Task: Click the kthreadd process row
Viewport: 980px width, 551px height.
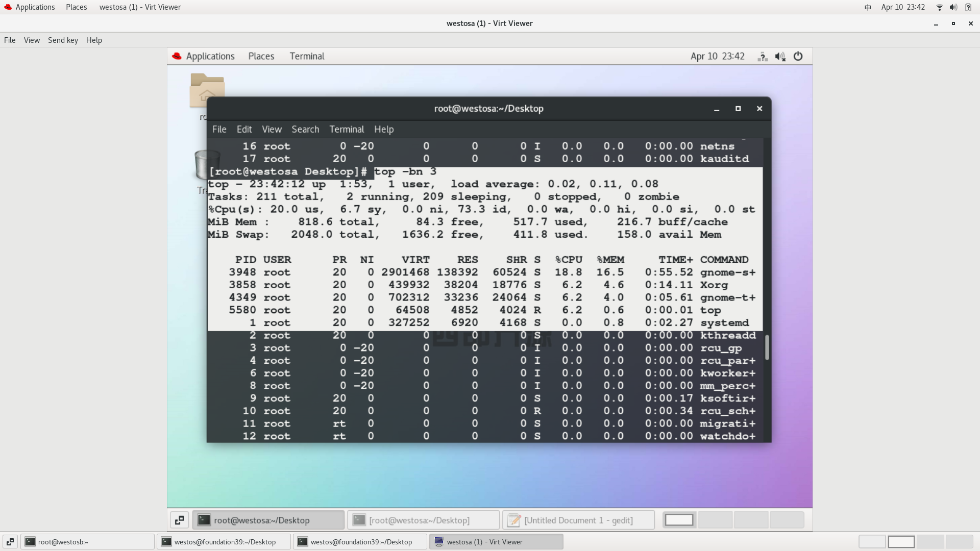Action: (485, 335)
